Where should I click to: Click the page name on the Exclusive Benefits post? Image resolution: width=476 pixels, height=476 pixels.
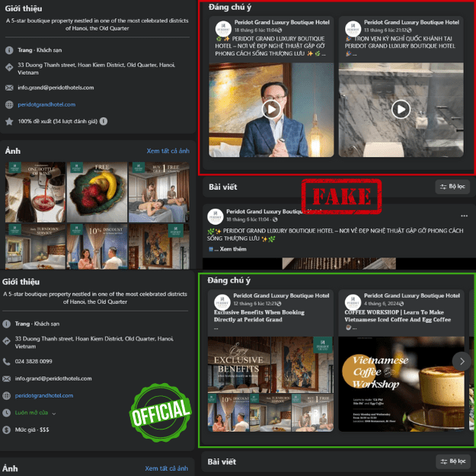click(x=281, y=296)
